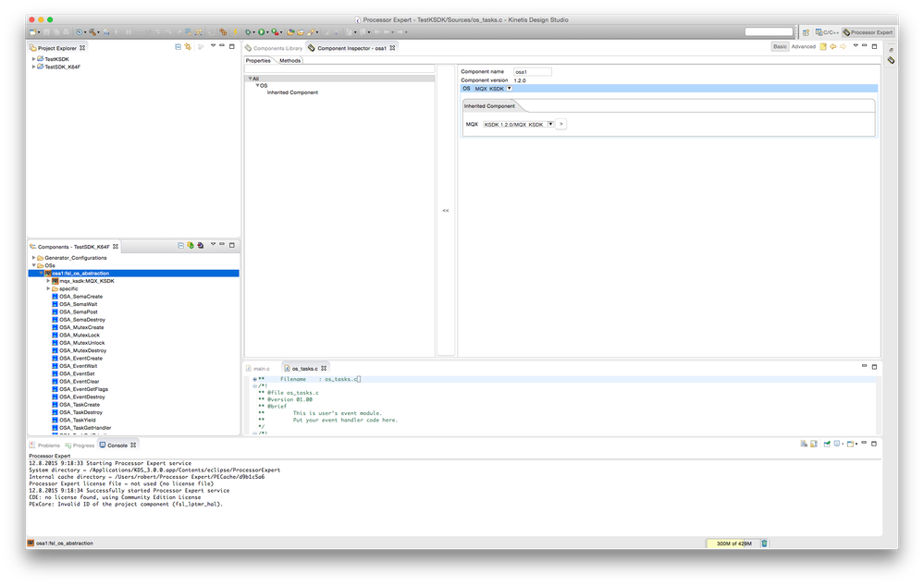The height and width of the screenshot is (586, 924).
Task: Minimize the editor area
Action: (865, 366)
